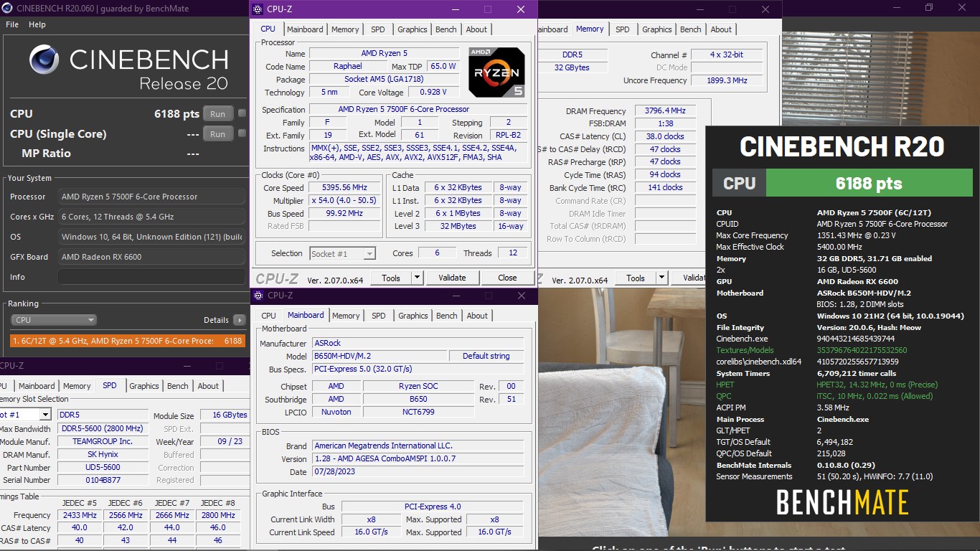Click the CPU-Z icon in the Processor window title bar
Screen dimensions: 980x551
pyautogui.click(x=258, y=9)
